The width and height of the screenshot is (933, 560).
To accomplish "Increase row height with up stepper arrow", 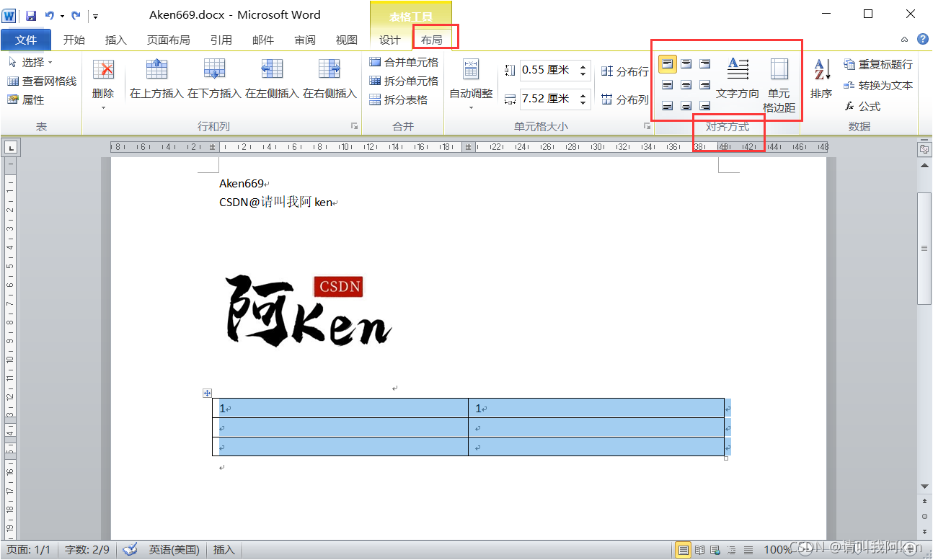I will pyautogui.click(x=584, y=66).
